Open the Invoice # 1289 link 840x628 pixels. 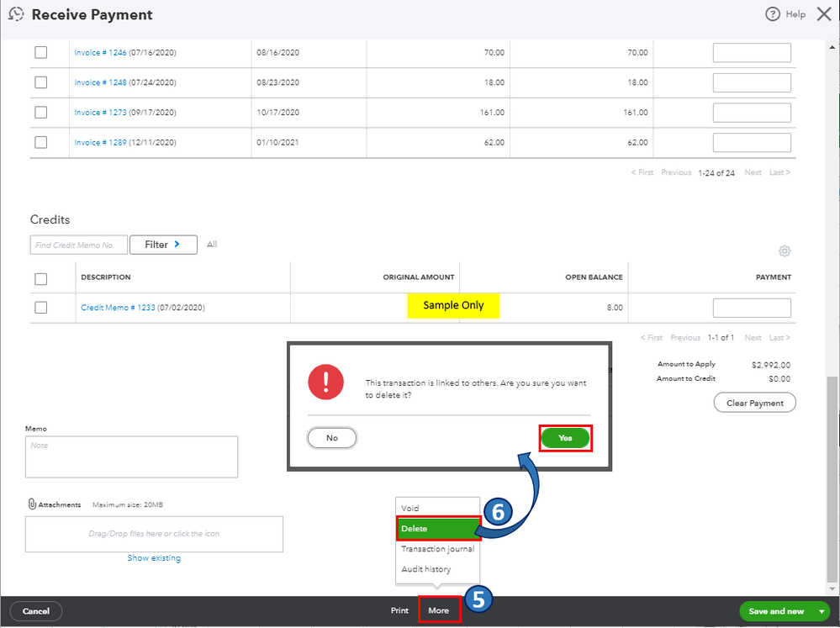(x=100, y=143)
